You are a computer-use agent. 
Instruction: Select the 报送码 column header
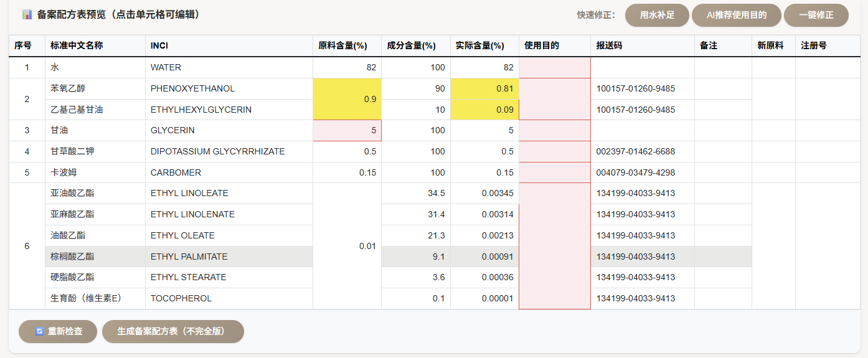click(643, 46)
